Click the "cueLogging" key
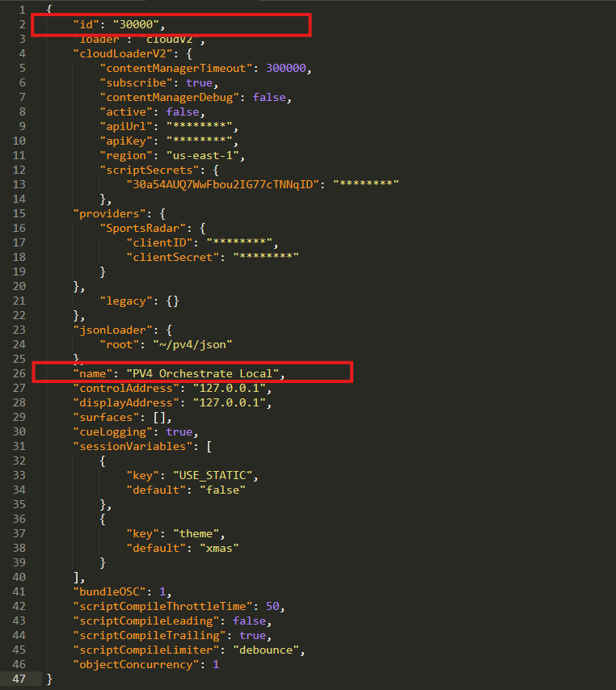The image size is (616, 690). (113, 431)
